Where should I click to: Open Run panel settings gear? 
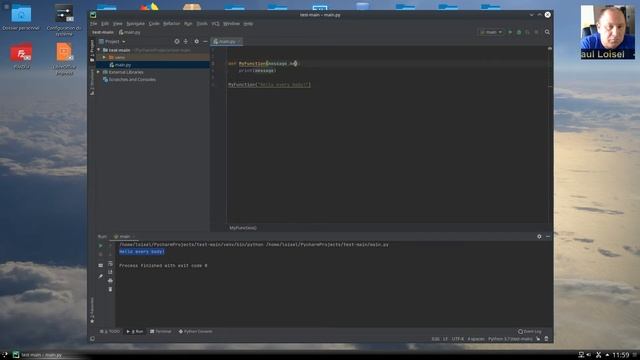[539, 236]
